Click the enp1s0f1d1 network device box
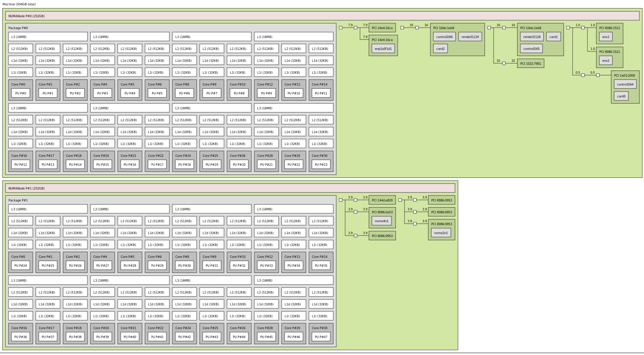 click(383, 49)
